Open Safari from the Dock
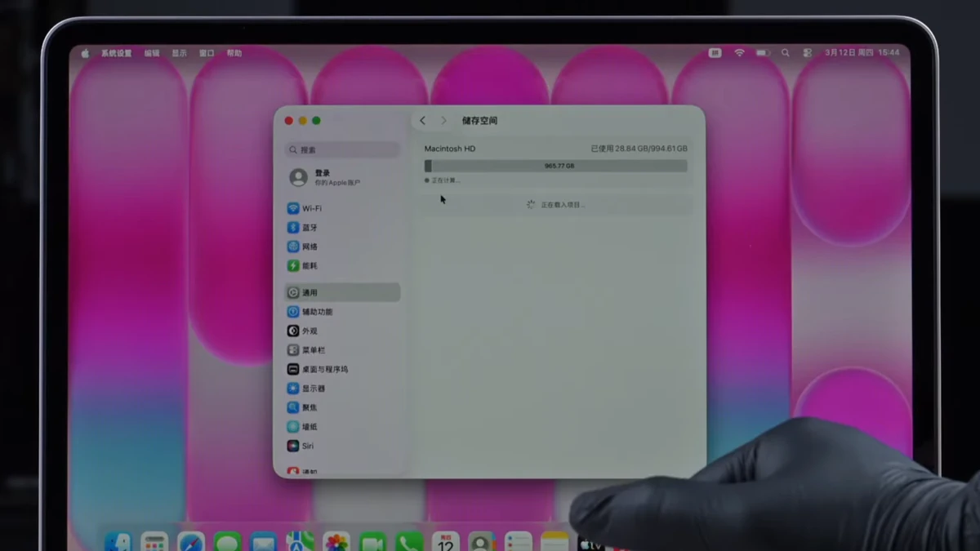Screen dimensions: 980x551 coord(191,542)
